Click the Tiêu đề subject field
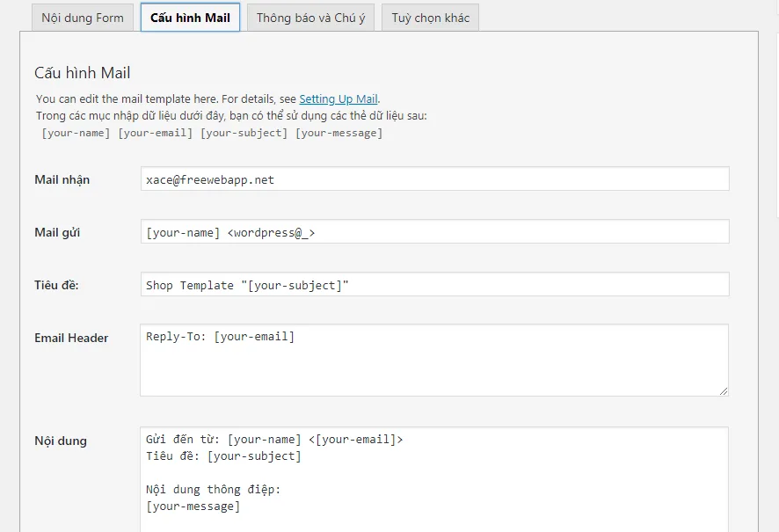The height and width of the screenshot is (532, 779). pyautogui.click(x=434, y=284)
